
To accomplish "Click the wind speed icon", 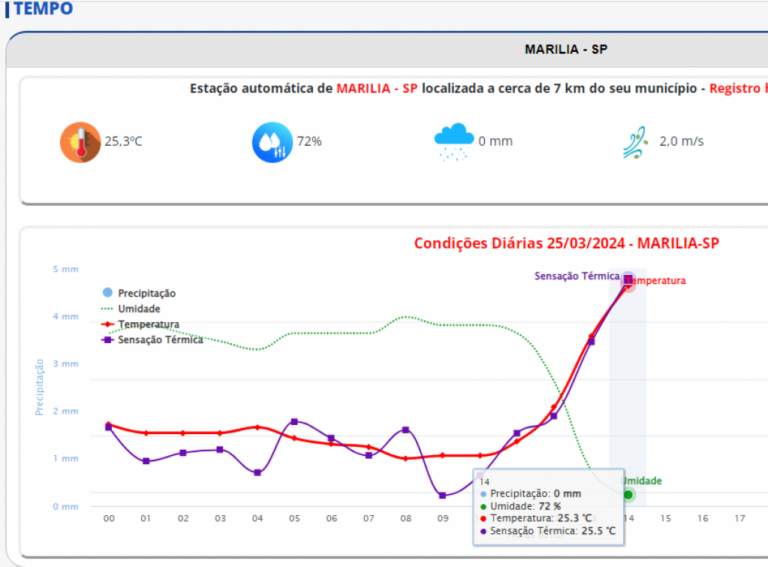I will pyautogui.click(x=636, y=142).
